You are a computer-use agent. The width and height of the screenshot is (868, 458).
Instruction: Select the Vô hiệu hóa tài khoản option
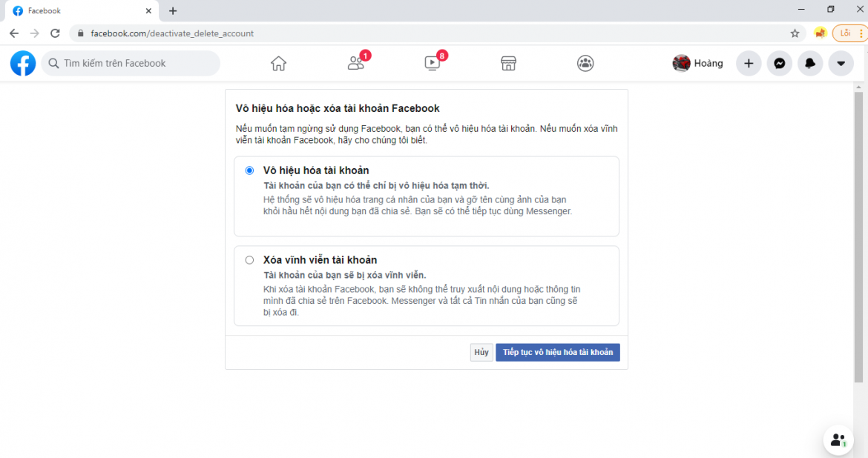[249, 170]
